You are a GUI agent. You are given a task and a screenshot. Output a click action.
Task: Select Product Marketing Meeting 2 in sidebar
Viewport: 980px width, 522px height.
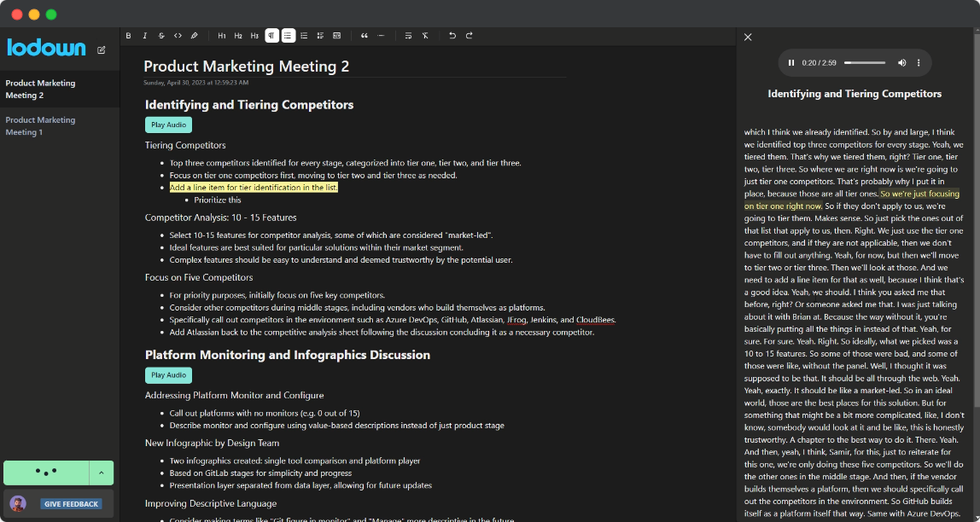40,90
